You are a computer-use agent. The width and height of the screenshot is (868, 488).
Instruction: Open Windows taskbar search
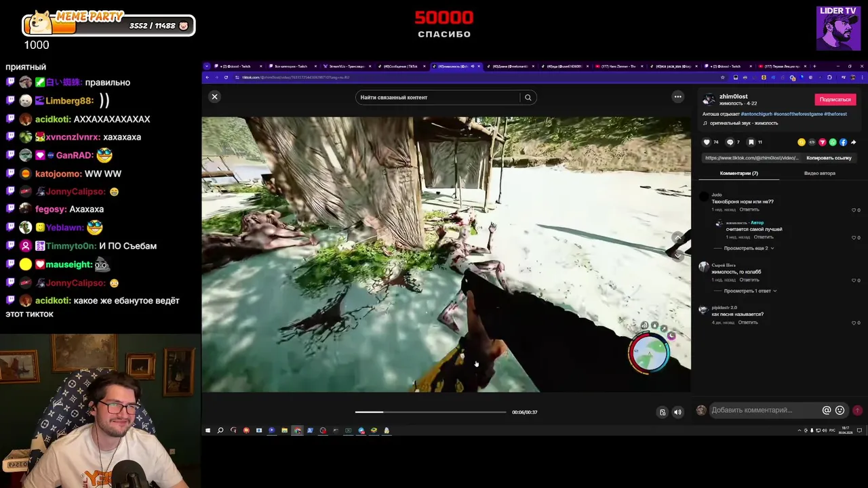(220, 430)
